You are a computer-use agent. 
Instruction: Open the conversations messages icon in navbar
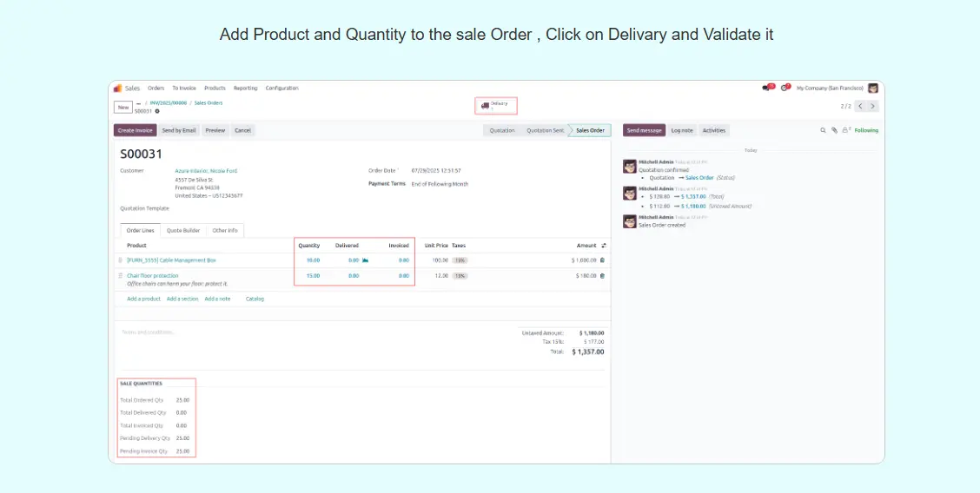pyautogui.click(x=766, y=88)
